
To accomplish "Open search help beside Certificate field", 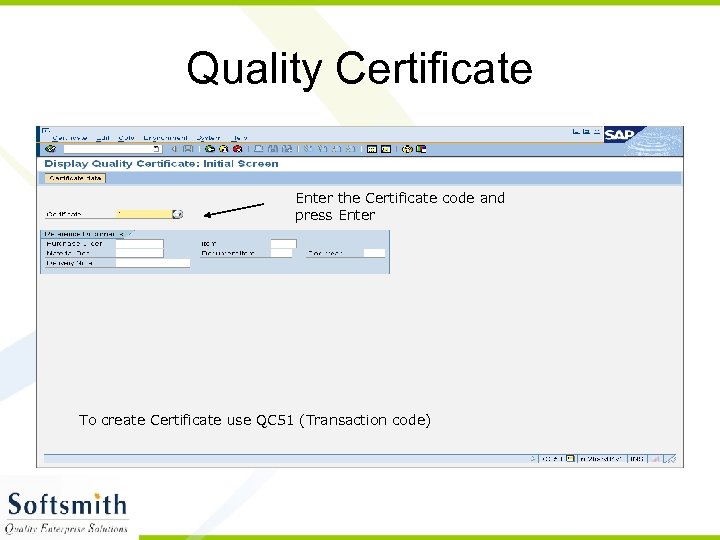I will point(178,214).
